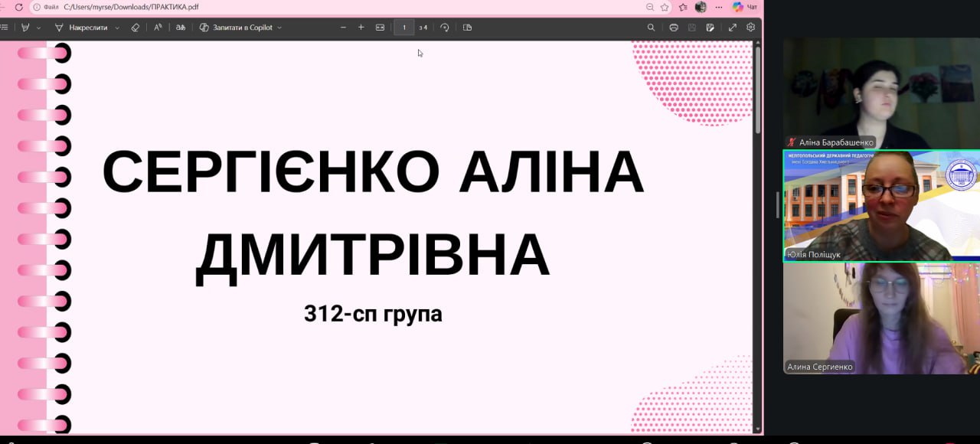980x444 pixels.
Task: Open the browser Favorites list
Action: (682, 7)
